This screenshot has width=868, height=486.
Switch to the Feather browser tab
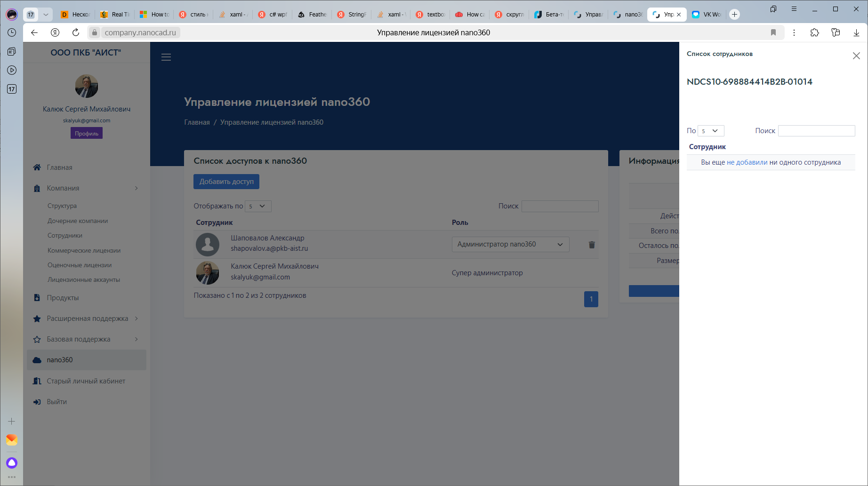coord(313,14)
